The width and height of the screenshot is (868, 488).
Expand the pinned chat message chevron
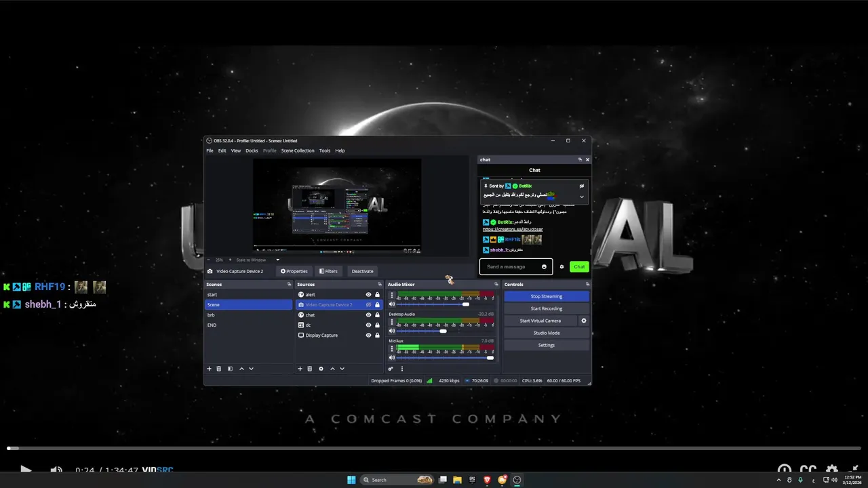[x=581, y=197]
